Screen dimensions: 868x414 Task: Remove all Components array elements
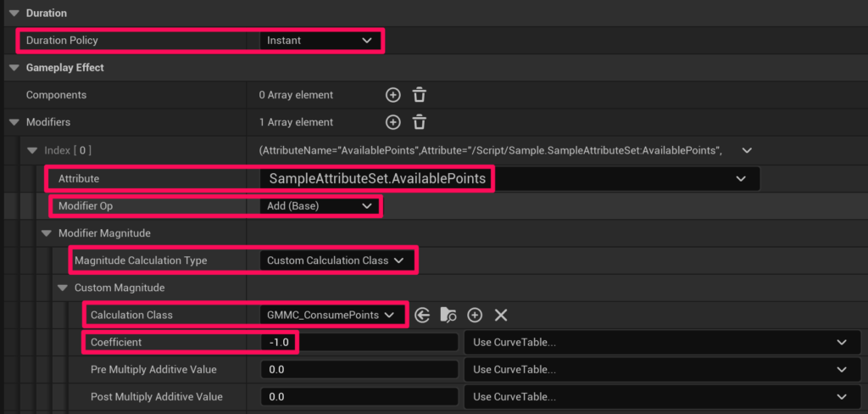click(419, 95)
